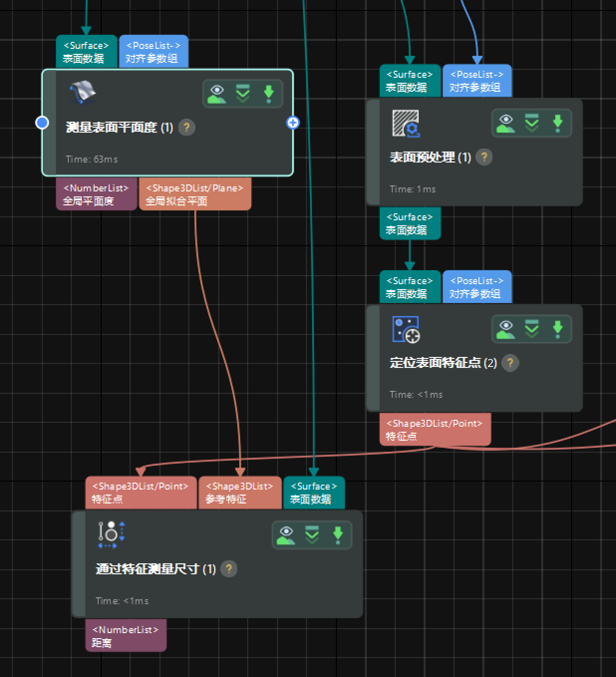Viewport: 616px width, 677px height.
Task: Select Surface 表面数据 output of 表面预处理
Action: point(410,223)
